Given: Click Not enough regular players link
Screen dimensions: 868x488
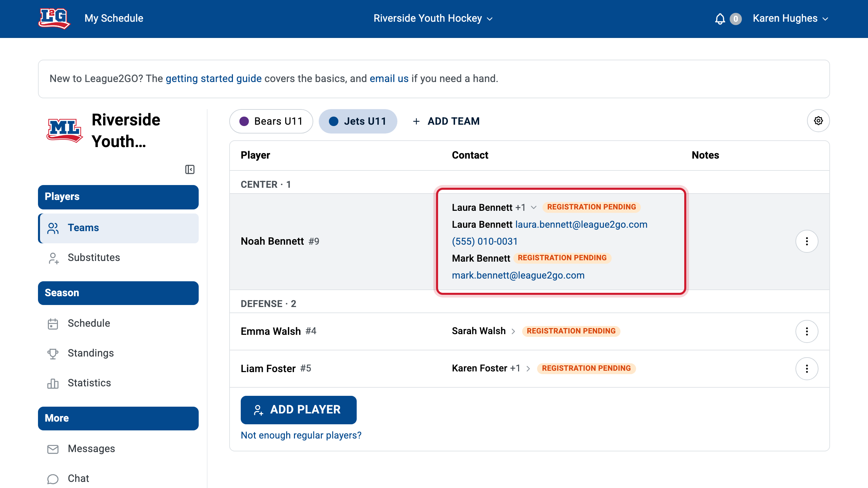Looking at the screenshot, I should pyautogui.click(x=301, y=435).
